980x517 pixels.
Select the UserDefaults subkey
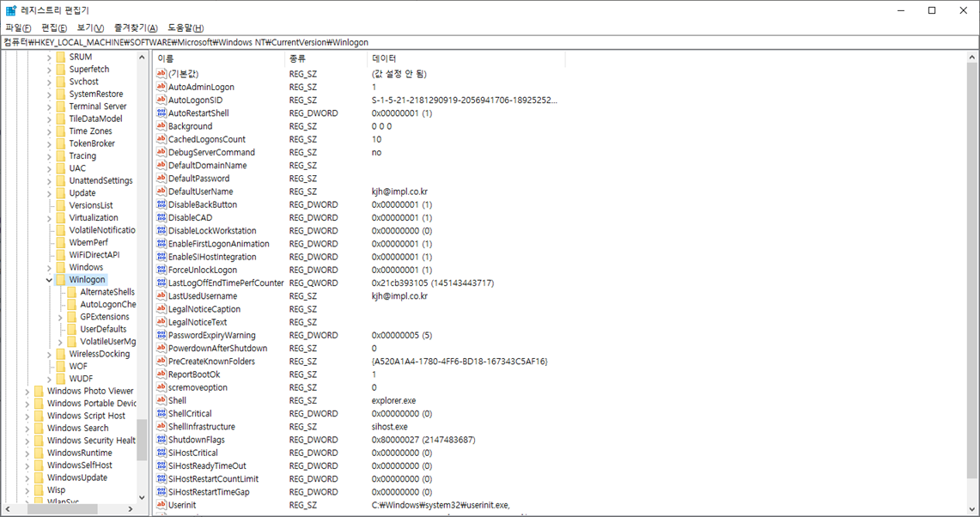pyautogui.click(x=103, y=330)
